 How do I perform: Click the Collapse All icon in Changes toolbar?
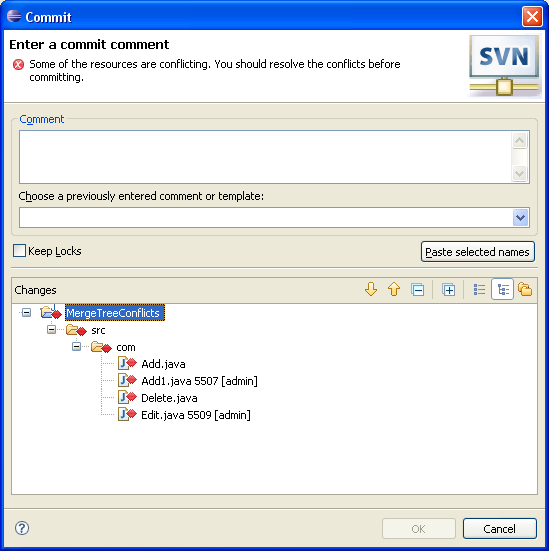[418, 290]
